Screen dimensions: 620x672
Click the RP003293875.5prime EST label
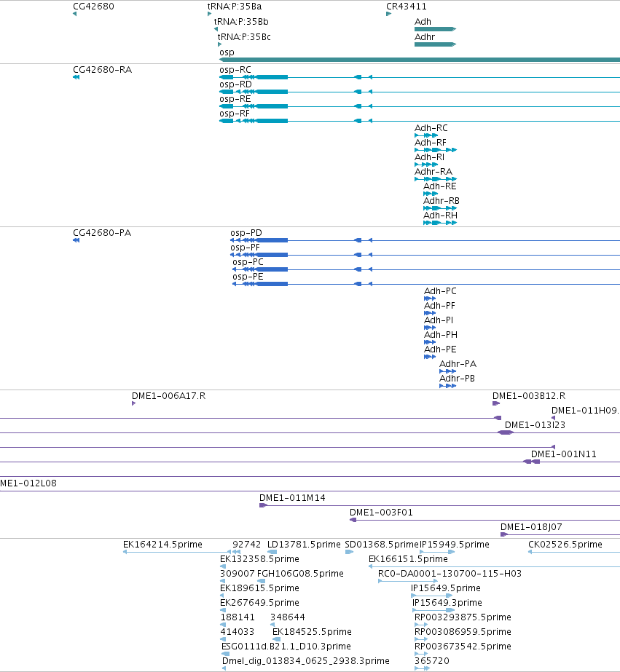[x=463, y=617]
